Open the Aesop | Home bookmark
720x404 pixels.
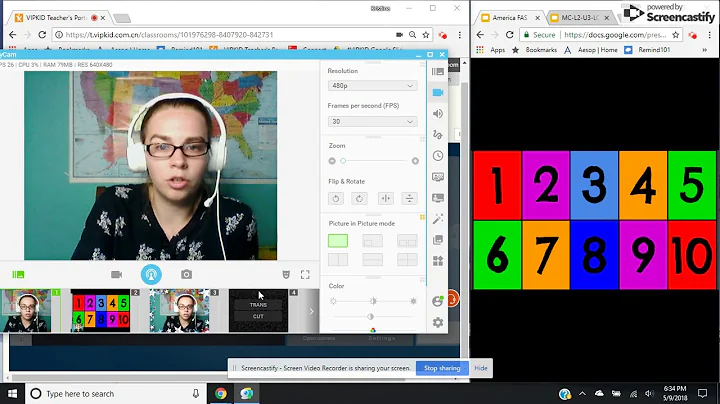tap(591, 50)
